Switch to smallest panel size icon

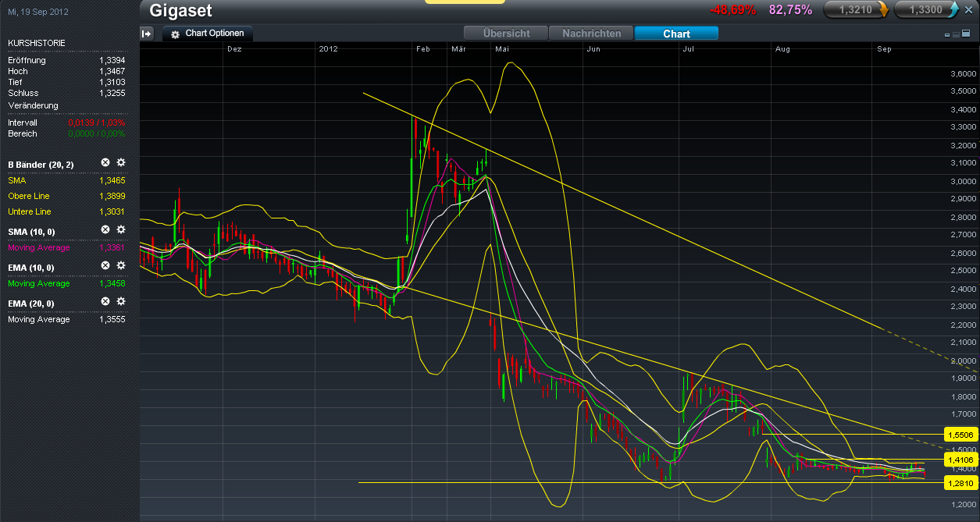[x=947, y=35]
